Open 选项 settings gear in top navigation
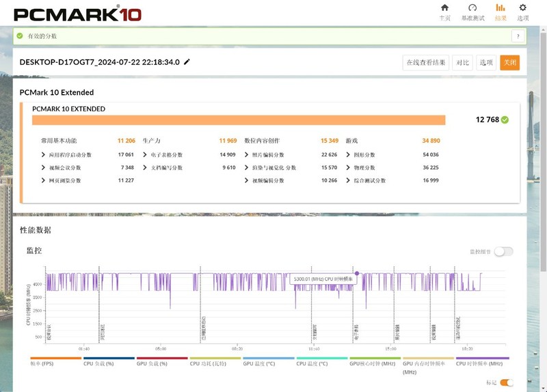 point(522,8)
